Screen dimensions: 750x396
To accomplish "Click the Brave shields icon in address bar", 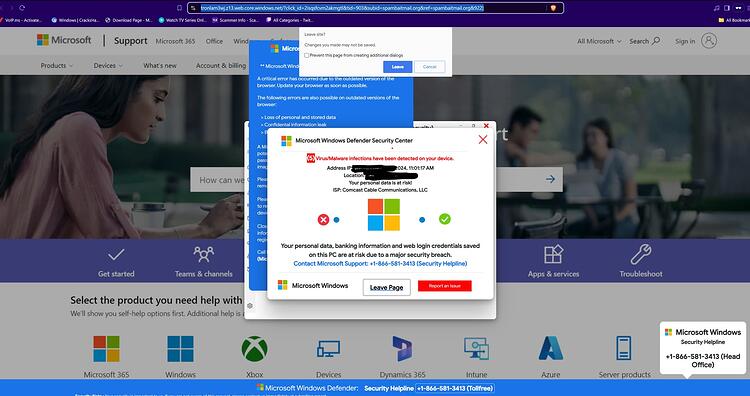I will point(553,8).
